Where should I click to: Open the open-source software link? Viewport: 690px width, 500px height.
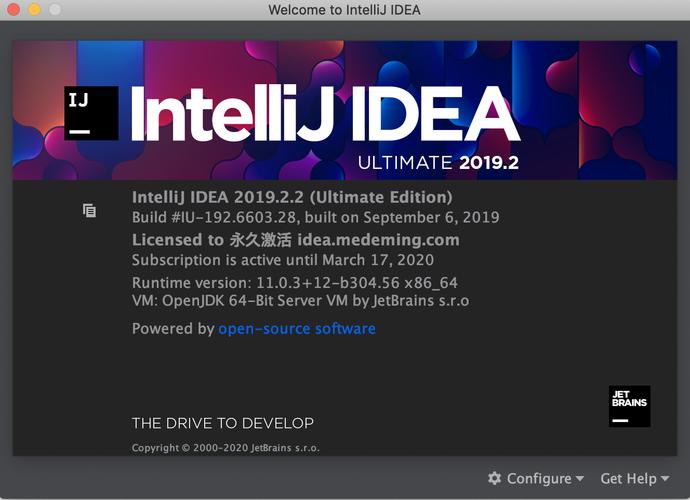coord(297,329)
